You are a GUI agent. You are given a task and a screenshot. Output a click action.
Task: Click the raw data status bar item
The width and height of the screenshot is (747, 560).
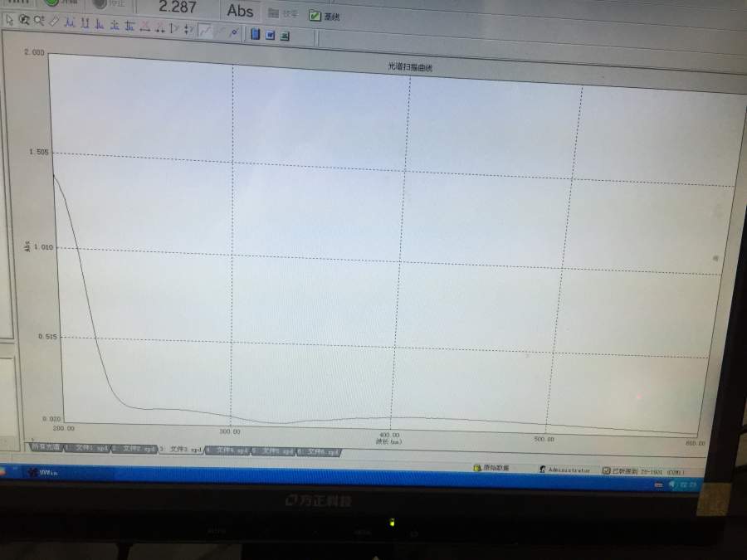[x=491, y=468]
